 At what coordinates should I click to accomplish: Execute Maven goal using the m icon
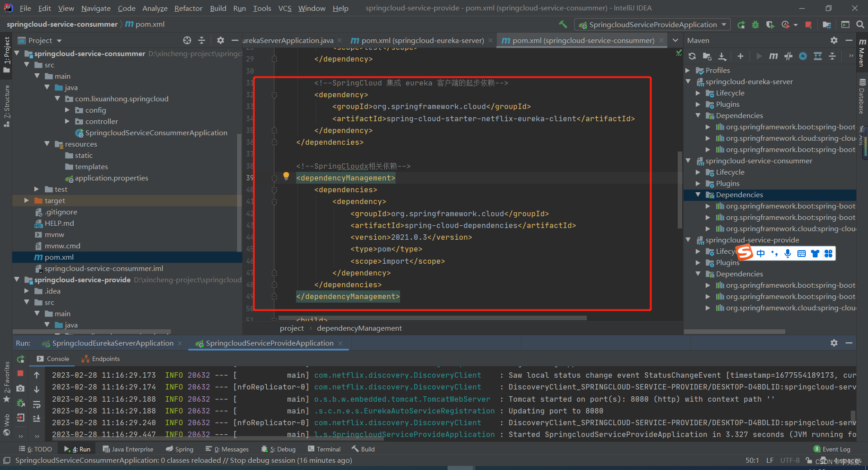[774, 56]
